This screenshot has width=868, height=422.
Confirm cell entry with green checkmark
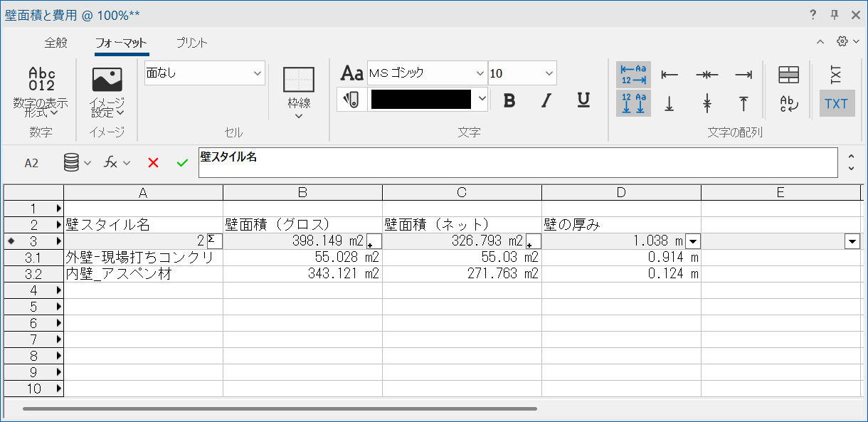pos(182,163)
